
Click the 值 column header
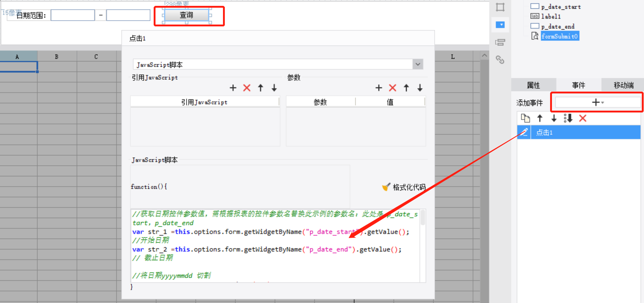390,102
